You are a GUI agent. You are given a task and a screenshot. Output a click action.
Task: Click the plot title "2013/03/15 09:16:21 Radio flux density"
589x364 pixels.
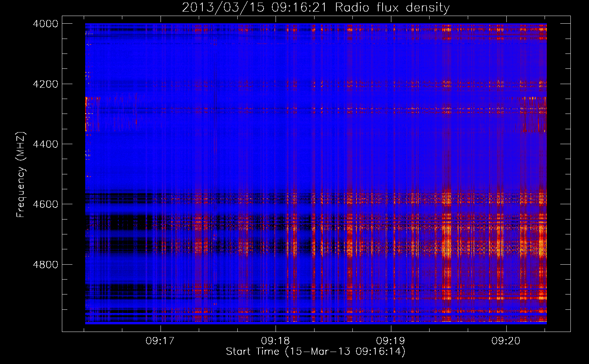316,7
